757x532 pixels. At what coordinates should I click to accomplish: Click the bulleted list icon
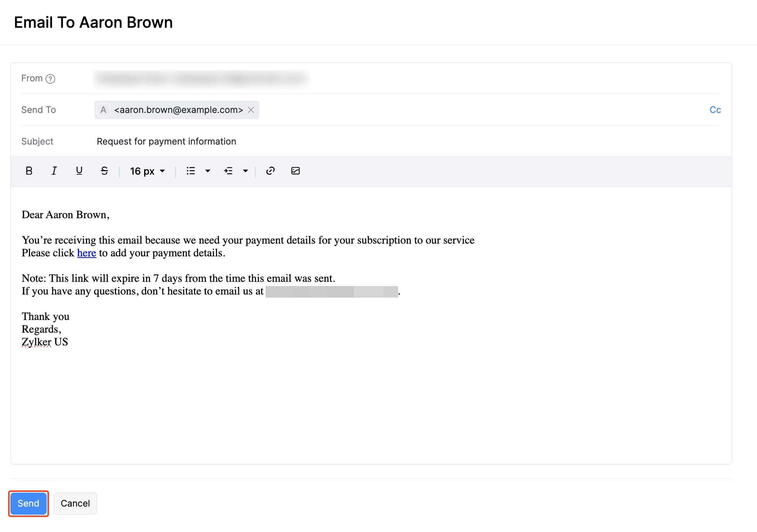click(x=191, y=171)
